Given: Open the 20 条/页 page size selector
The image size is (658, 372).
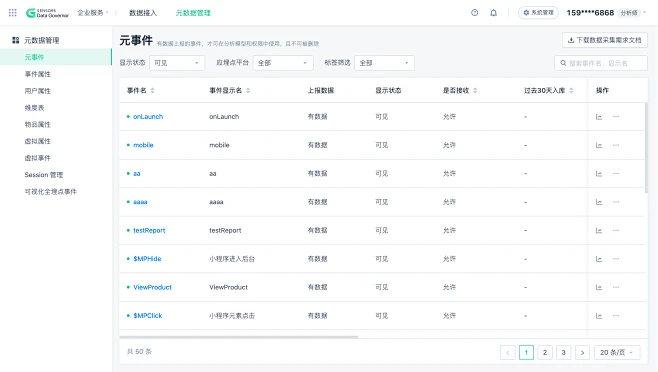Looking at the screenshot, I should 617,352.
